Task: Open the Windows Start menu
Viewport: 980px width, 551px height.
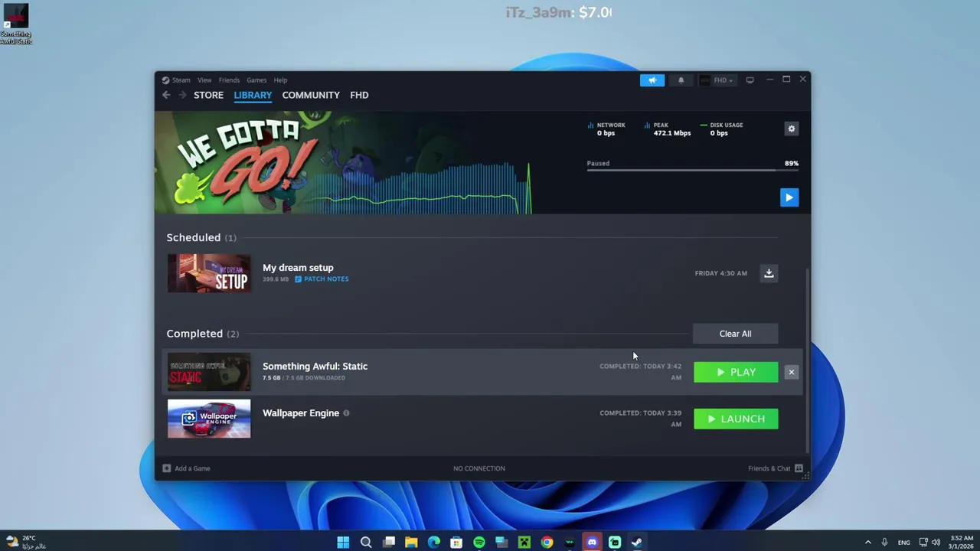Action: pyautogui.click(x=343, y=542)
